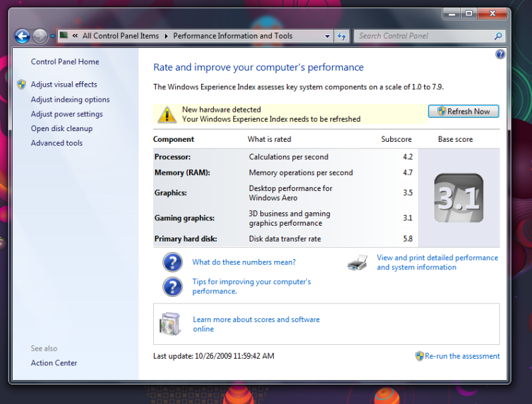Click the Component column header
This screenshot has height=404, width=532.
pyautogui.click(x=173, y=139)
